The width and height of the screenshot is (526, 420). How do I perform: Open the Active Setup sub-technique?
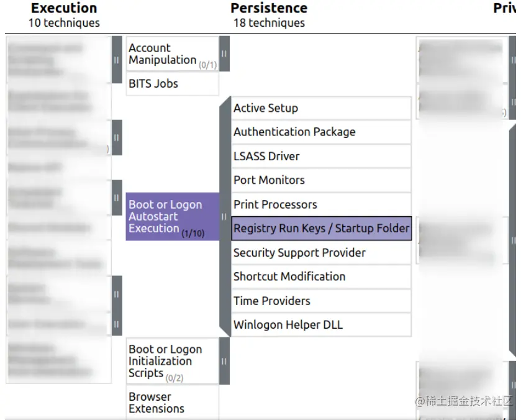(x=321, y=108)
